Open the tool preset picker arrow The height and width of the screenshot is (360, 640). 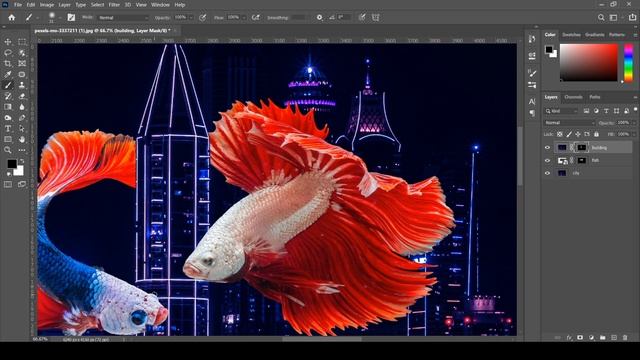37,18
